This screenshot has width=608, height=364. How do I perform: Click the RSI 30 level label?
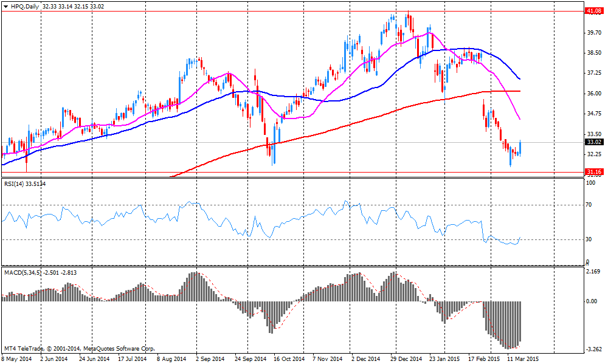(588, 239)
